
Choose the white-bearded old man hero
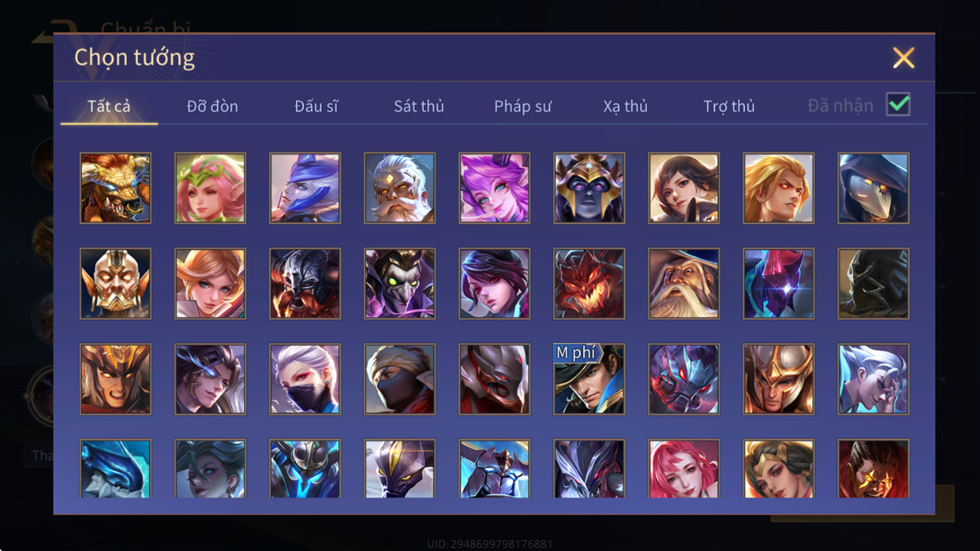(400, 188)
